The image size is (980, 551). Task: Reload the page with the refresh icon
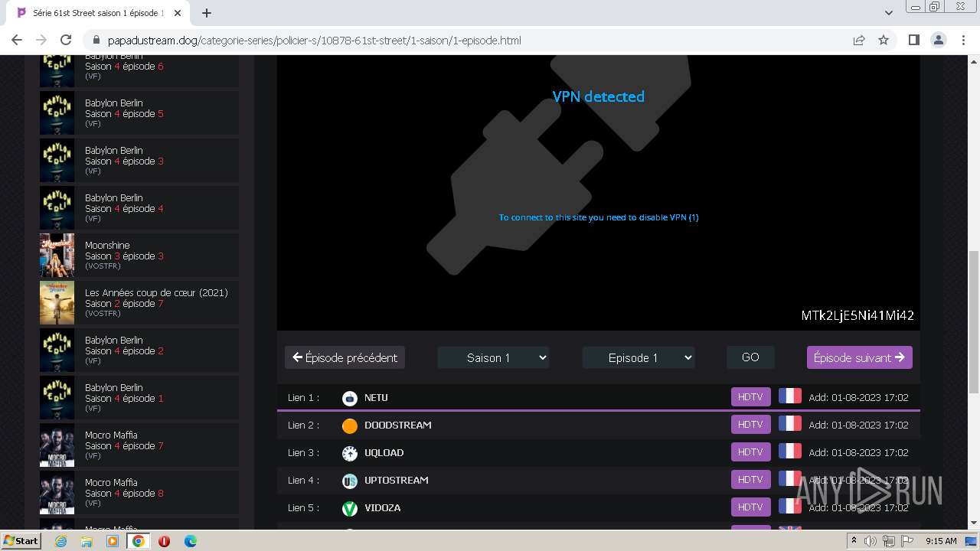(x=66, y=40)
